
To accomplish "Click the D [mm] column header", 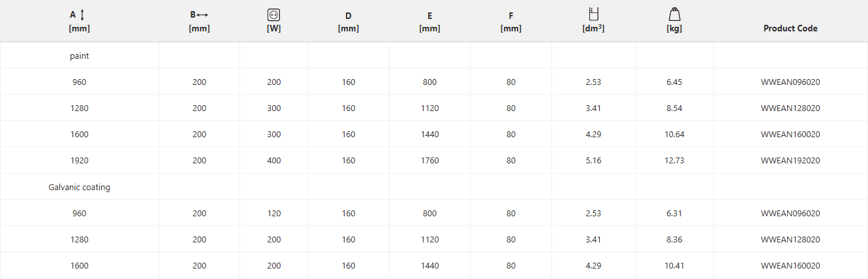I will [x=349, y=22].
